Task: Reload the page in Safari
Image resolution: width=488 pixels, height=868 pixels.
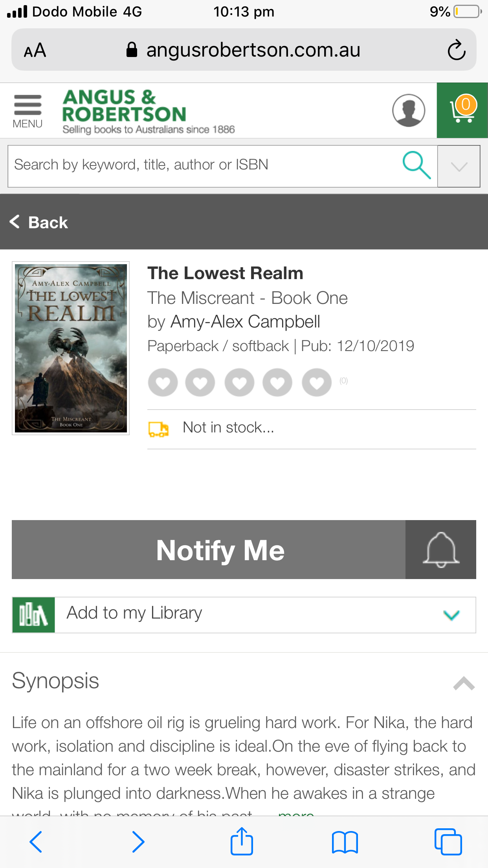Action: click(457, 50)
